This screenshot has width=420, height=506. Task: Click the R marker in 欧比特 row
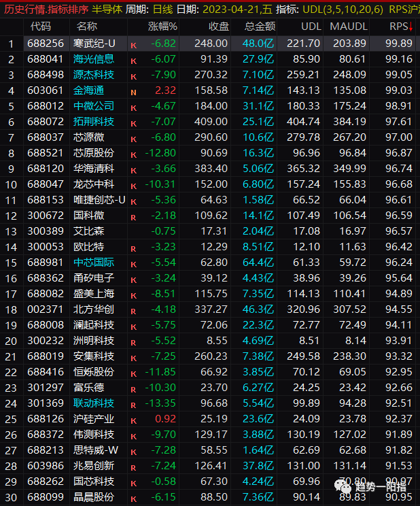coord(134,250)
